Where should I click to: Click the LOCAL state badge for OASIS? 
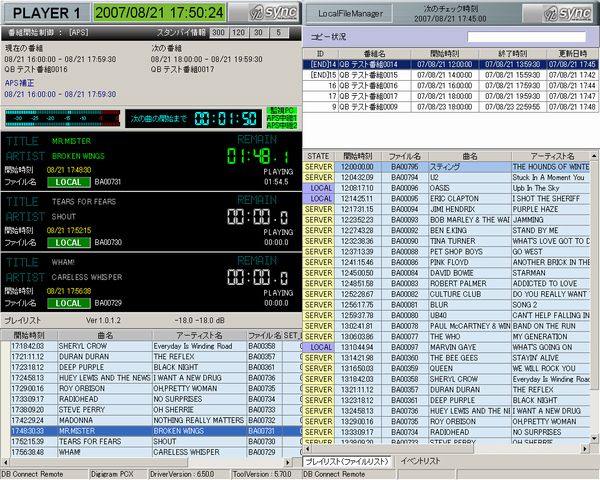pyautogui.click(x=319, y=187)
